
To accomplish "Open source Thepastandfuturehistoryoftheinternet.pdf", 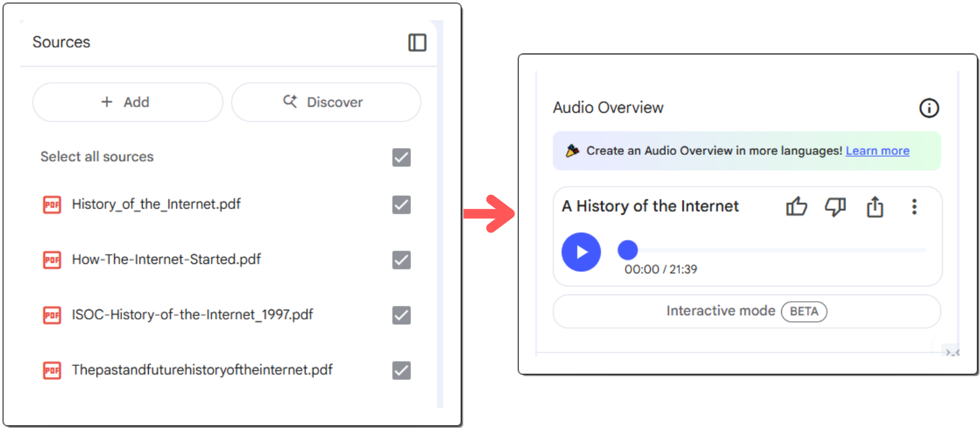I will pyautogui.click(x=202, y=369).
